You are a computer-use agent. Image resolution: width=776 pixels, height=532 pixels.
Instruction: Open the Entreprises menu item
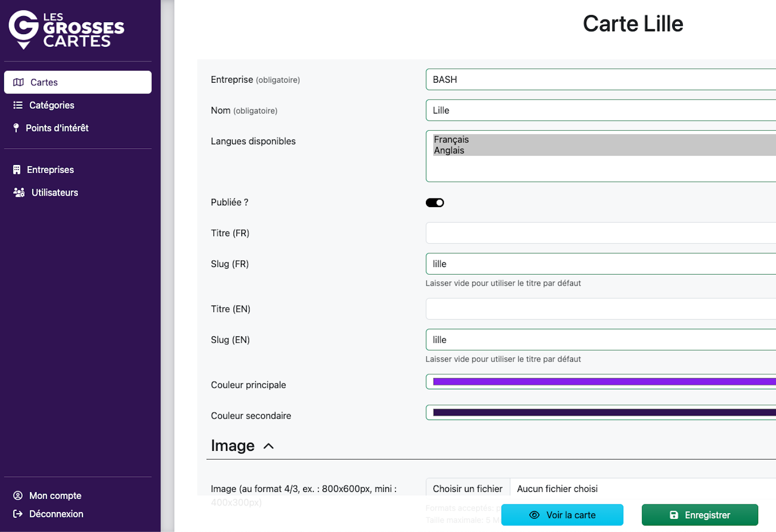tap(50, 170)
